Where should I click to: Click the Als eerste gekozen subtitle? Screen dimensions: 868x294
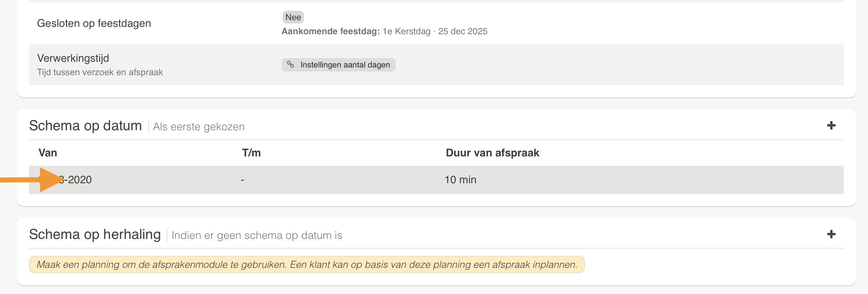tap(199, 127)
